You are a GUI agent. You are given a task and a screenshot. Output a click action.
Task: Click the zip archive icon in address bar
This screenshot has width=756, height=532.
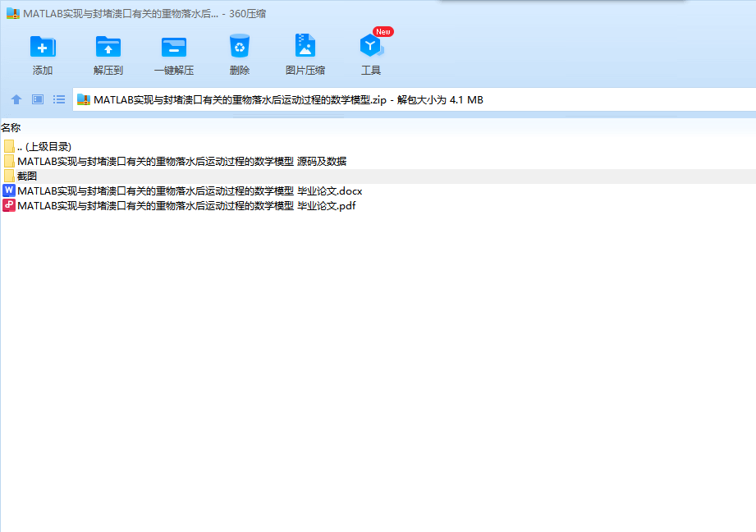tap(84, 100)
